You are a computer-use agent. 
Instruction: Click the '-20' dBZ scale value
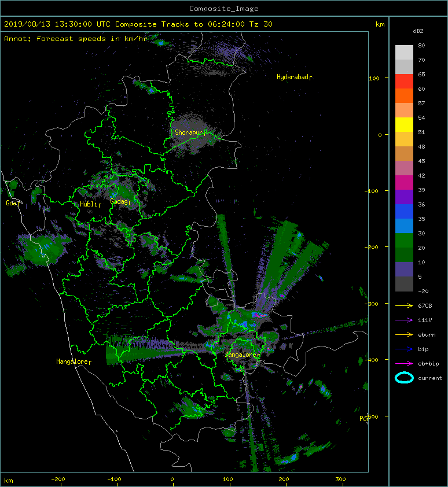[423, 292]
